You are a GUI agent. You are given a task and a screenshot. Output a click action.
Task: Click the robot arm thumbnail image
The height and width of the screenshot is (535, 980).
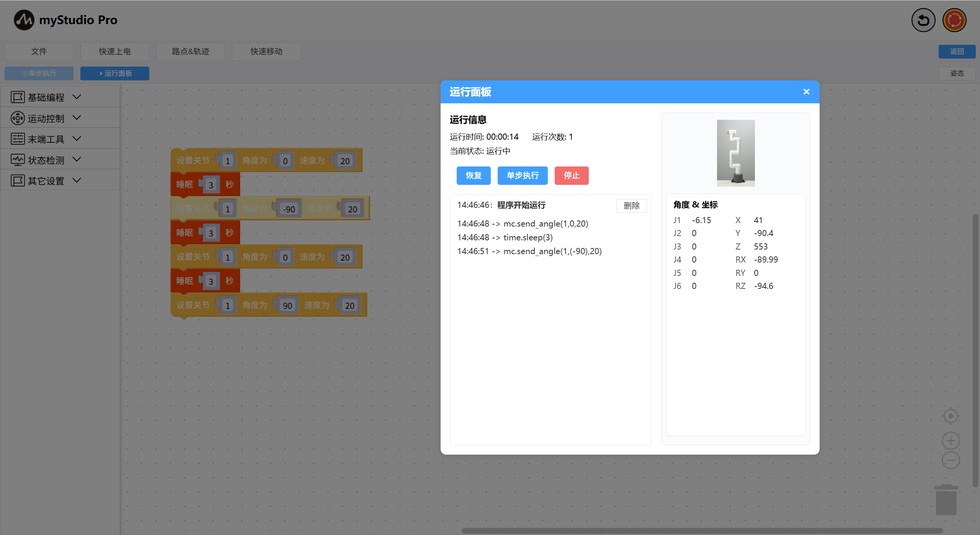[x=735, y=153]
